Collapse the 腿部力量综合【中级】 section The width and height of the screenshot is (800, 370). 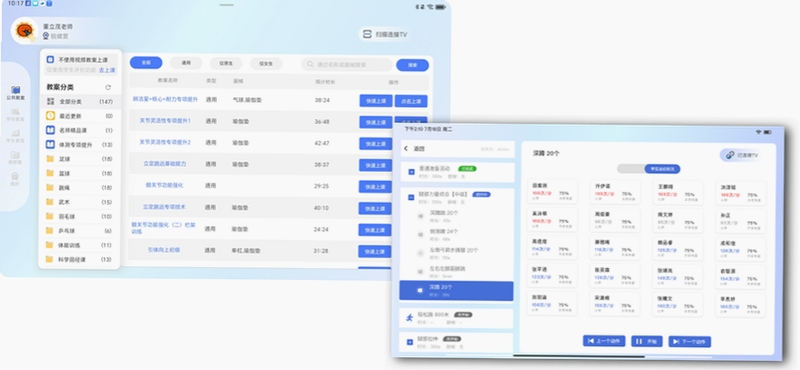coord(411,197)
